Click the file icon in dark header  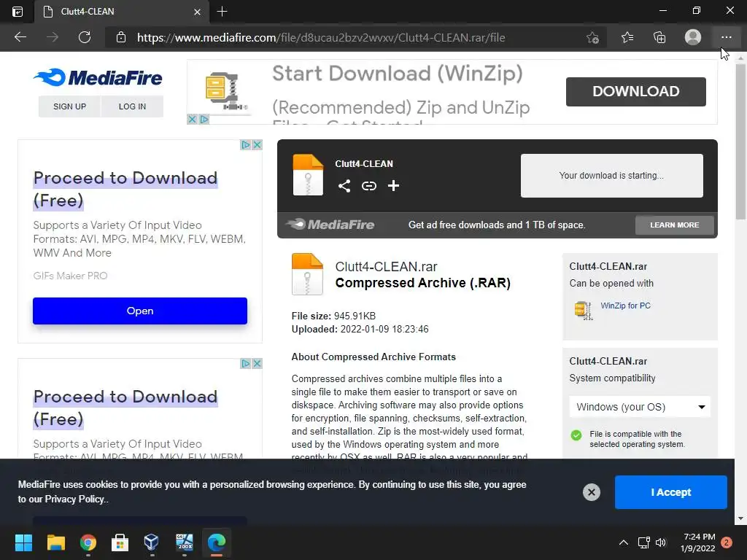[308, 175]
